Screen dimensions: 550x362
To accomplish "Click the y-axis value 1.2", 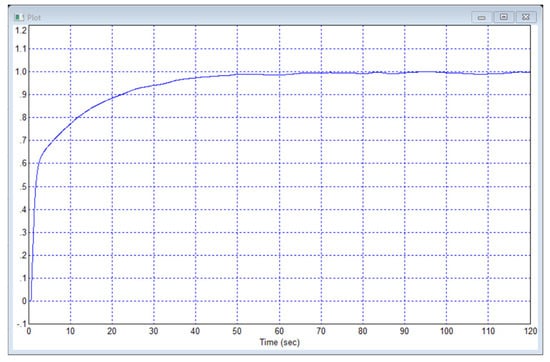I will (21, 30).
